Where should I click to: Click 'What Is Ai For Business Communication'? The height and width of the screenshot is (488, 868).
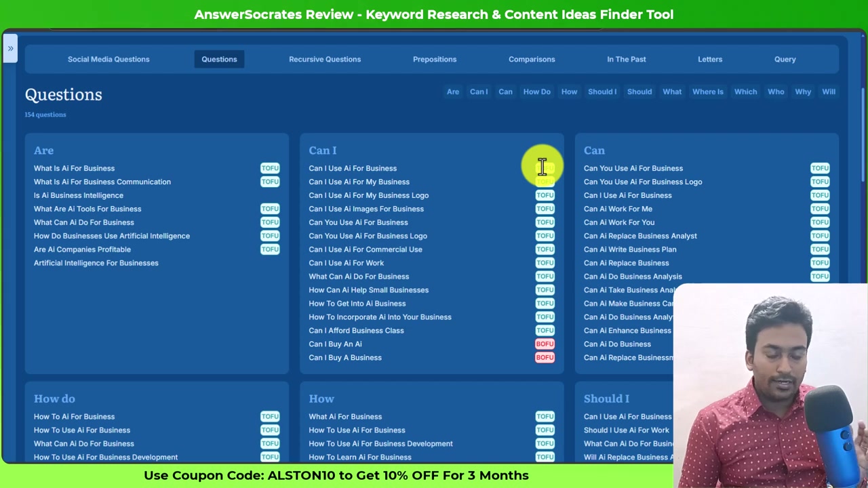(x=102, y=182)
